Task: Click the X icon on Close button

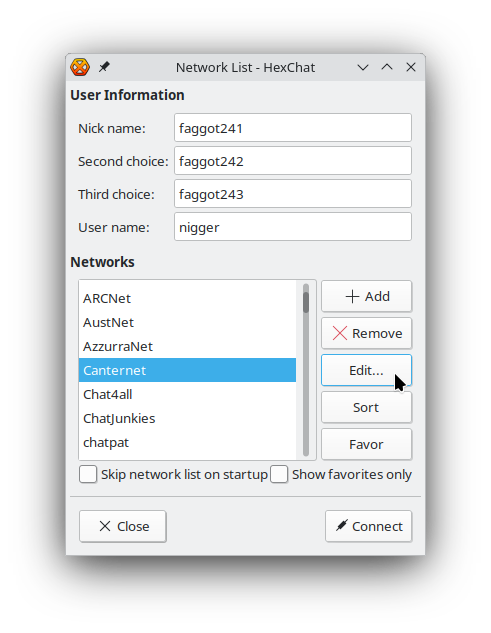Action: pyautogui.click(x=105, y=526)
